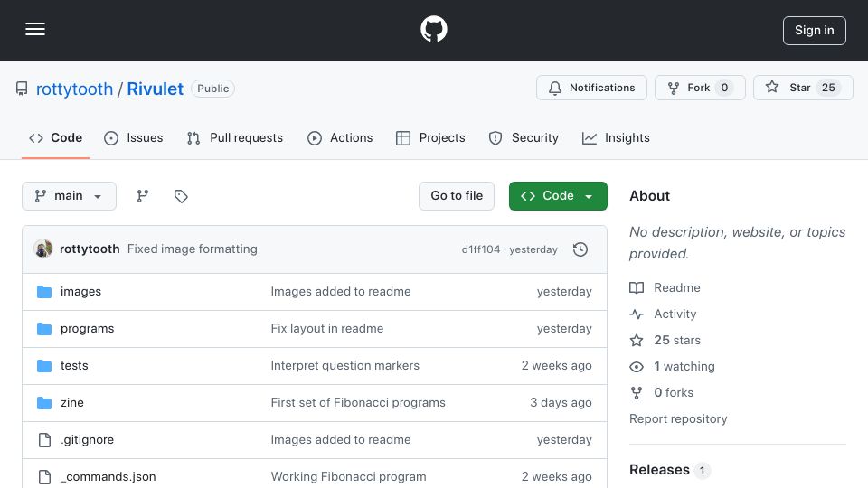Go to GitHub home via Octocat logo
The height and width of the screenshot is (488, 868).
point(434,29)
